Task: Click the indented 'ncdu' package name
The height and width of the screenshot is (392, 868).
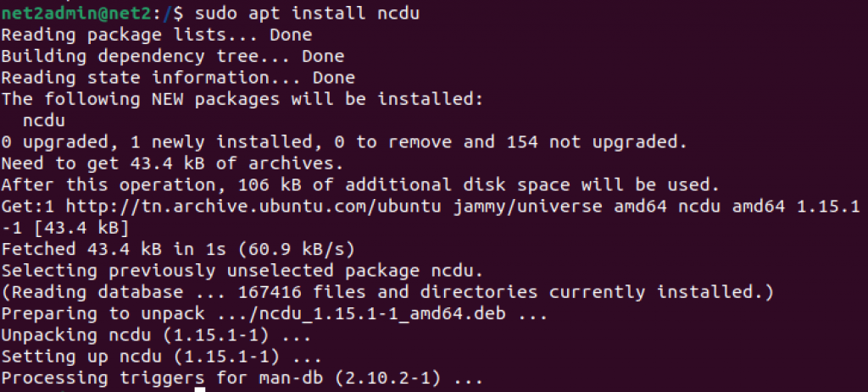Action: pyautogui.click(x=47, y=121)
